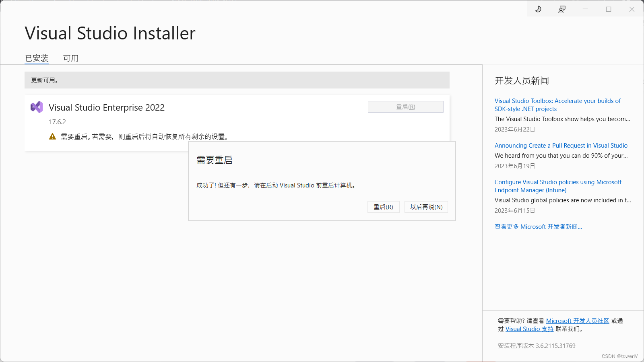Screen dimensions: 644x362
Task: Click the summary 'We heard from you' text
Action: 561,156
